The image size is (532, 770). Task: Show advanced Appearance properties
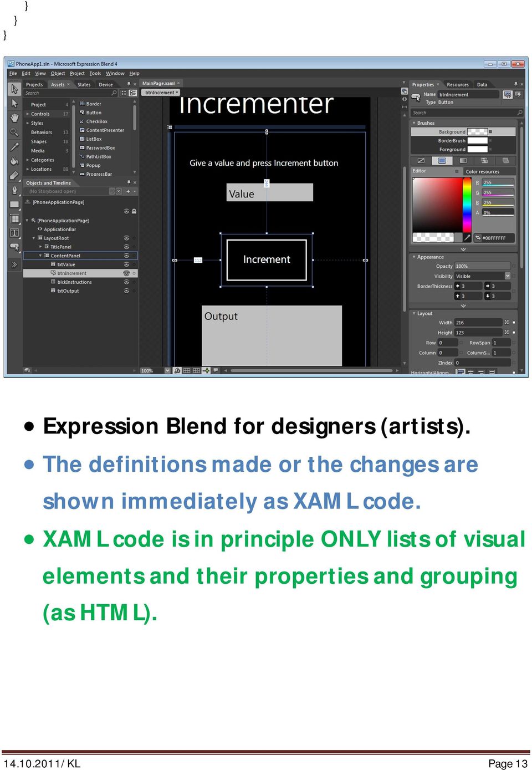point(463,305)
